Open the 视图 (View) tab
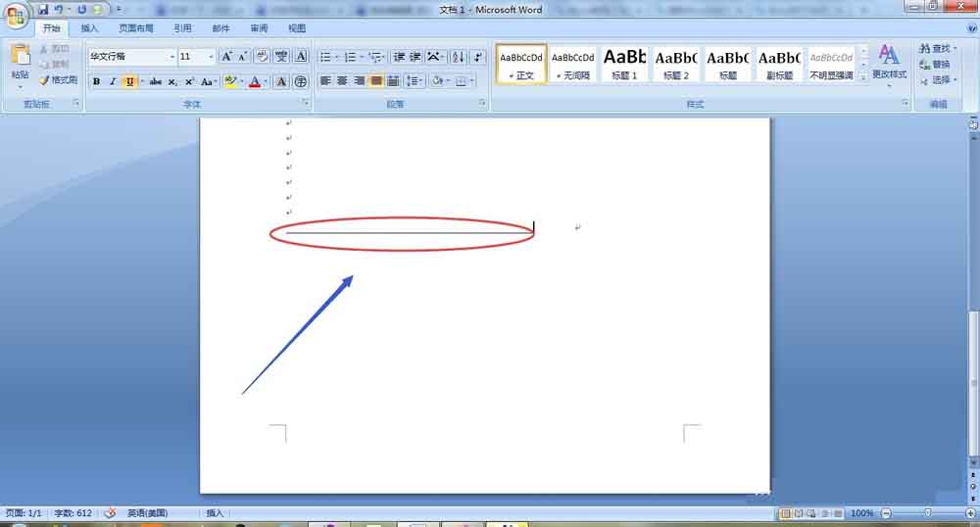The width and height of the screenshot is (980, 527). [x=297, y=28]
